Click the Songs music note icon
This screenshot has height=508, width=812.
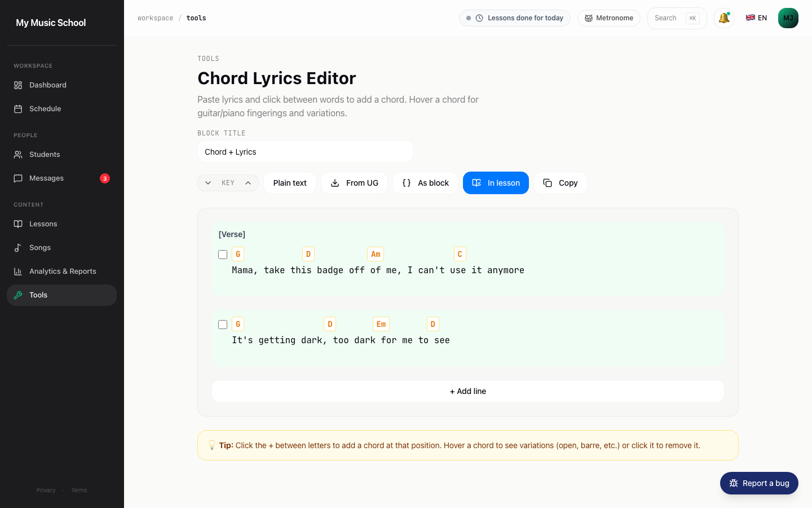(x=18, y=248)
